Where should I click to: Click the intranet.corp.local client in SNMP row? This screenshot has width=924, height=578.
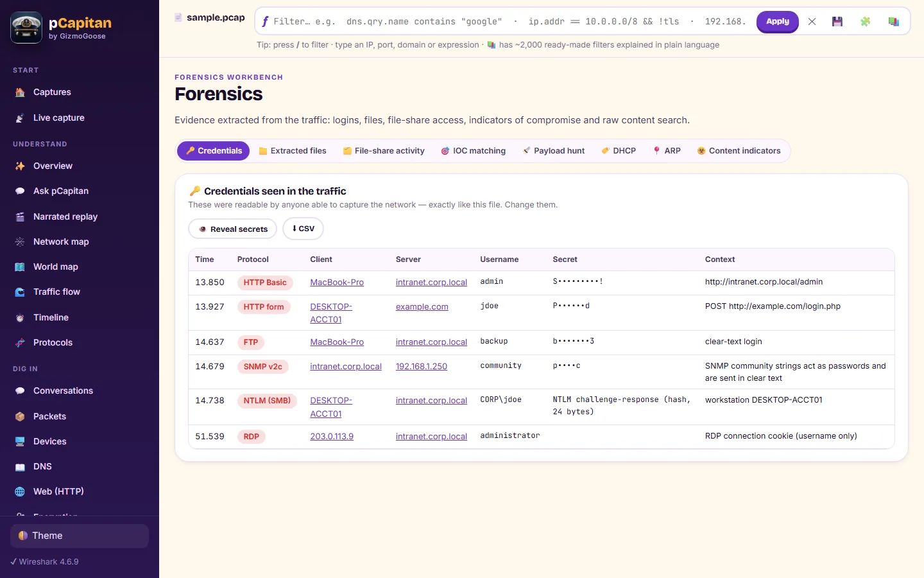click(x=346, y=367)
